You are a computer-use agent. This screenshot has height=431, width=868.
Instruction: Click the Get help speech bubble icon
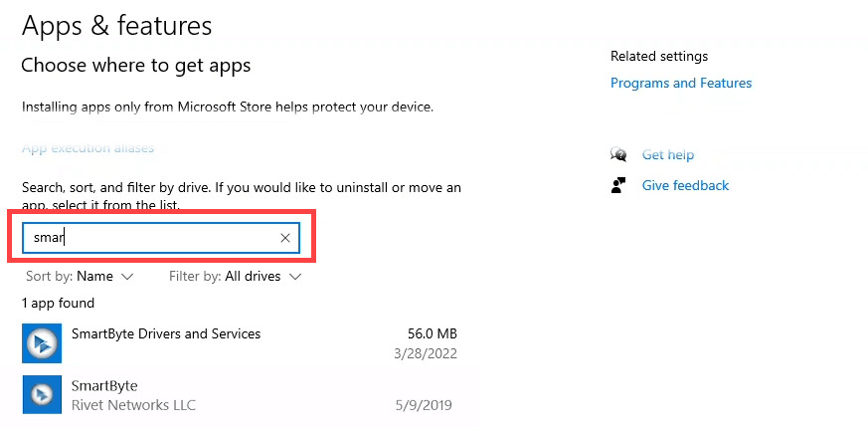click(618, 154)
